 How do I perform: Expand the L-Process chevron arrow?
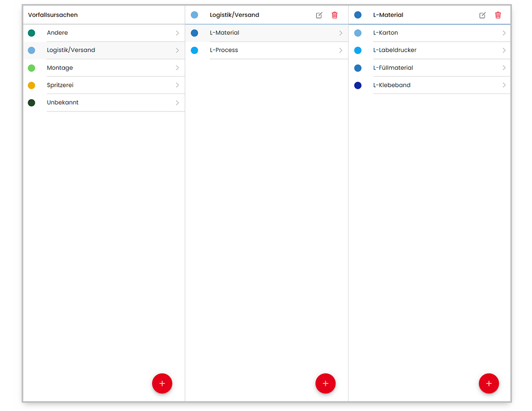[x=340, y=50]
